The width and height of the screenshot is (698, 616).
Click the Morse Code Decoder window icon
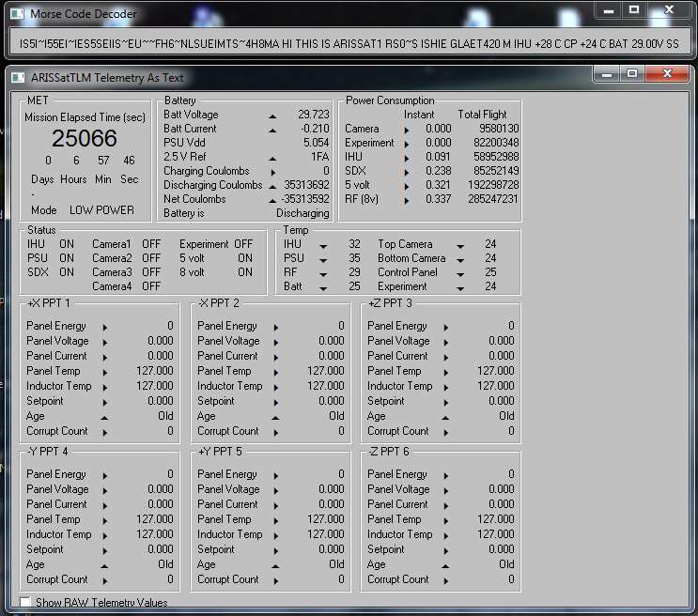[x=17, y=14]
